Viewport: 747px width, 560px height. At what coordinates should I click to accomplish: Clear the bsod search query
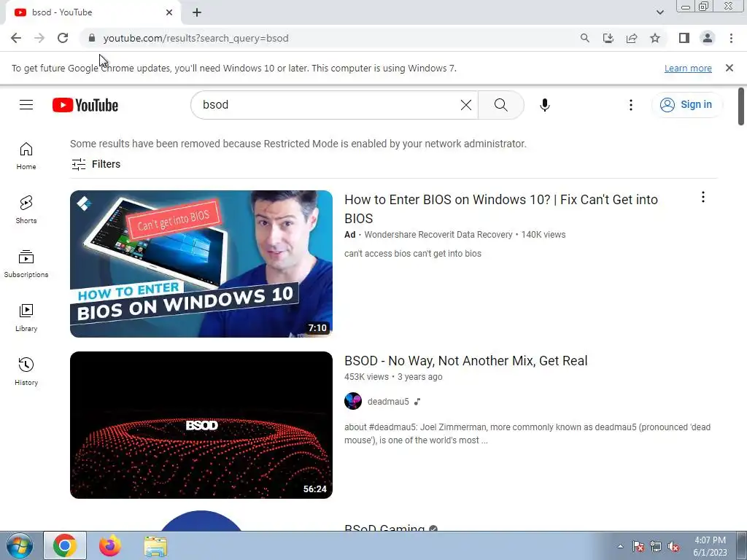466,105
